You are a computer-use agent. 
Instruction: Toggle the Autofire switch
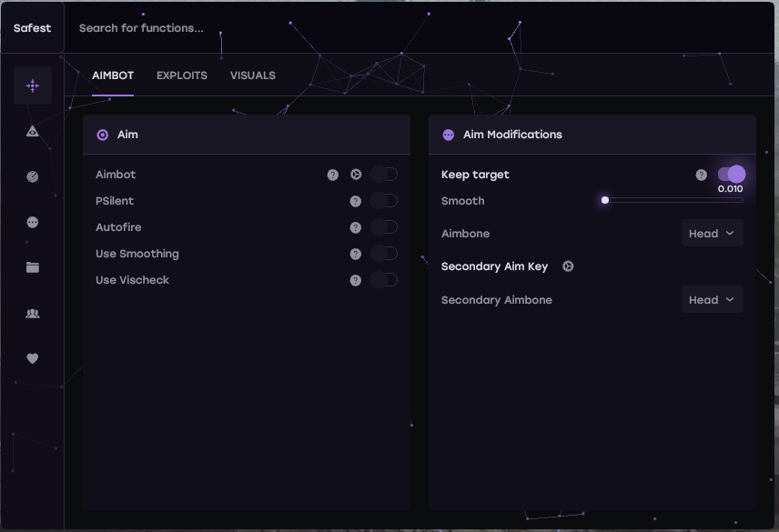tap(384, 227)
